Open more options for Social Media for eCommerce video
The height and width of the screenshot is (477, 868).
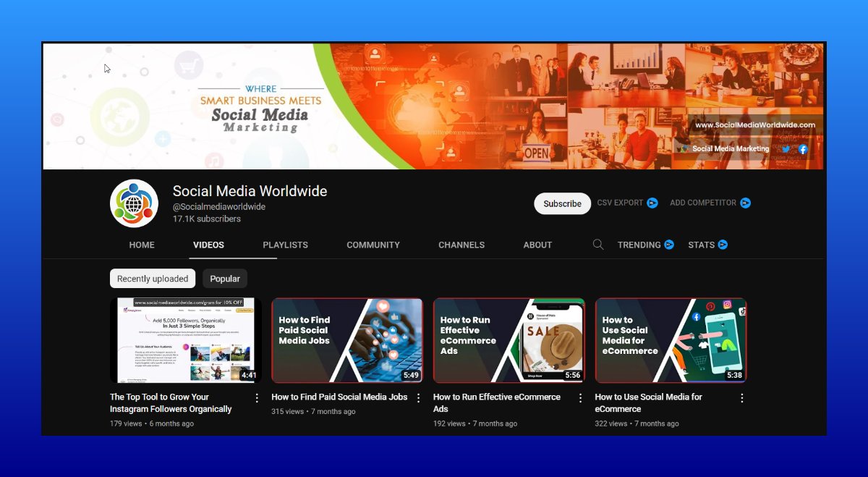tap(741, 398)
